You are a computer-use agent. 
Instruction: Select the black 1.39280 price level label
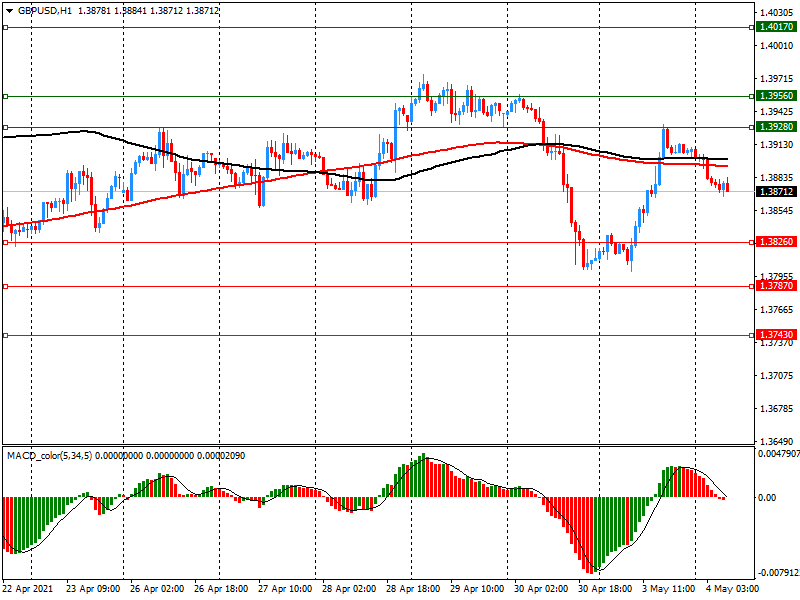pos(776,127)
